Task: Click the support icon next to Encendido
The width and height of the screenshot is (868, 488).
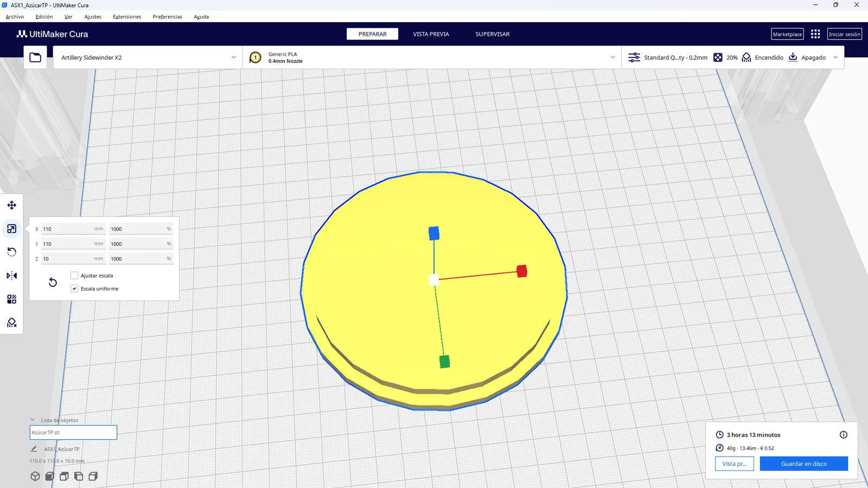Action: coord(746,57)
